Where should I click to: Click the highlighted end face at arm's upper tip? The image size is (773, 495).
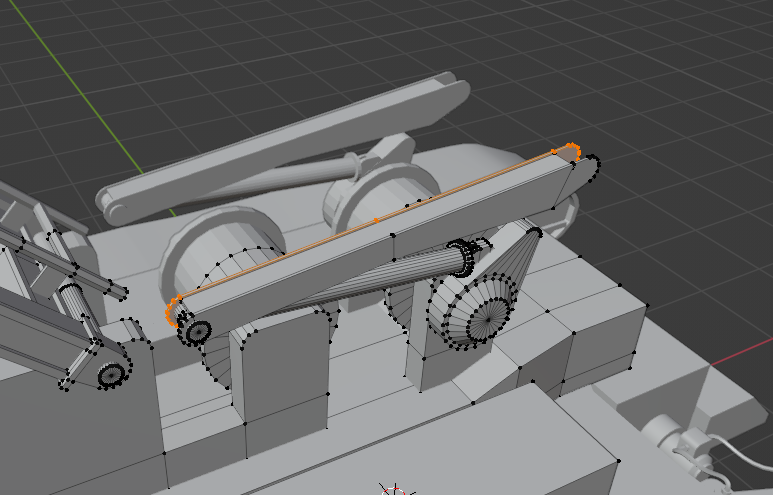point(568,154)
